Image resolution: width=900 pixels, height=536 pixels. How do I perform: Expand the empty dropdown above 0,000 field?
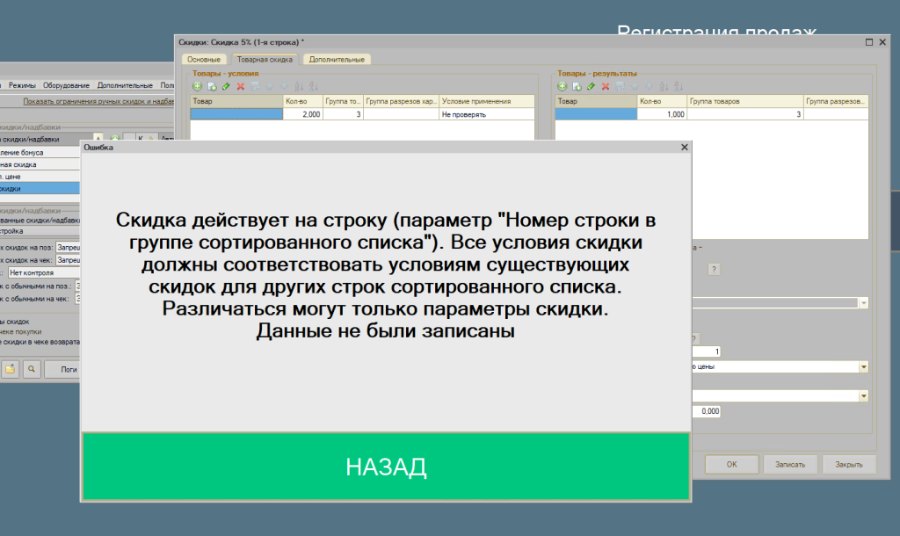tap(863, 396)
